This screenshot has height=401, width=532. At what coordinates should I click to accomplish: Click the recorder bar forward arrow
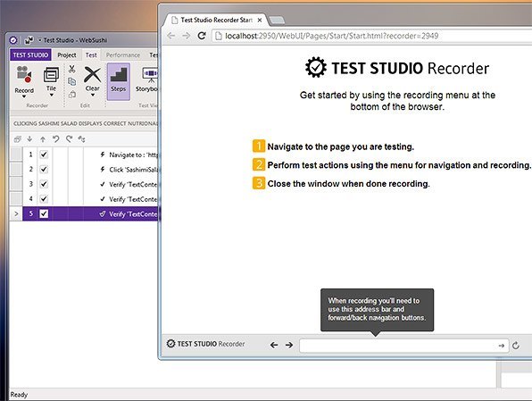pyautogui.click(x=289, y=345)
